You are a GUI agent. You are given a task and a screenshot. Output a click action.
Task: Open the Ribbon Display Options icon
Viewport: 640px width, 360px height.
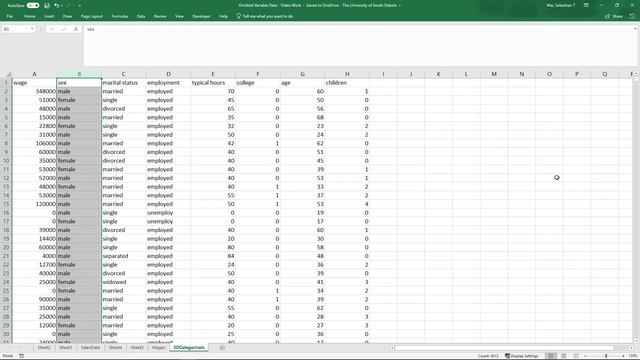(586, 5)
